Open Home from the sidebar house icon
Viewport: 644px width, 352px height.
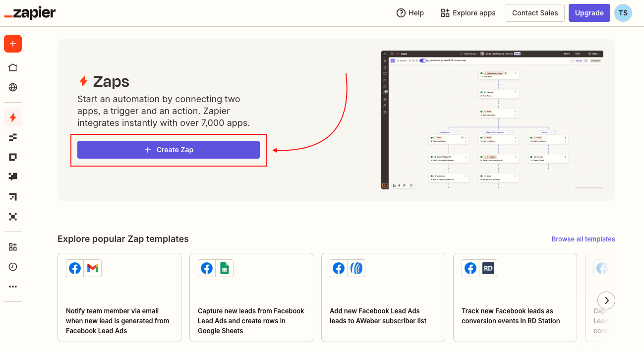(x=13, y=67)
